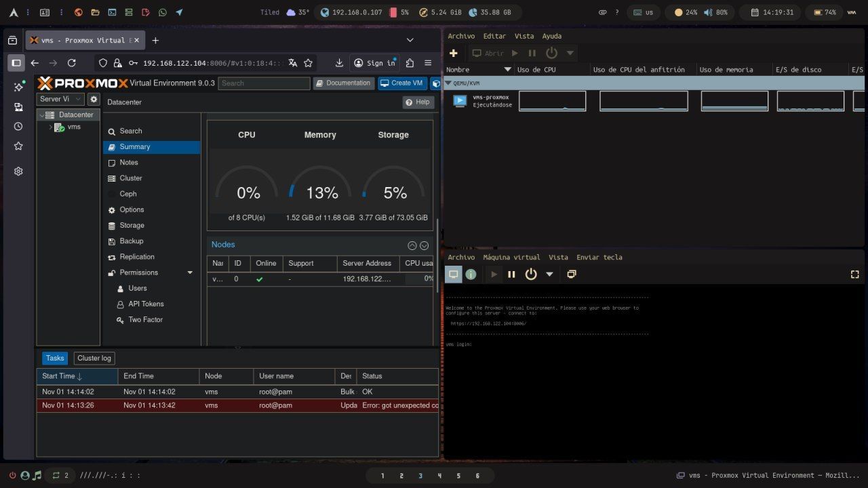This screenshot has width=868, height=488.
Task: Bookmark the page with the star icon
Action: point(309,63)
